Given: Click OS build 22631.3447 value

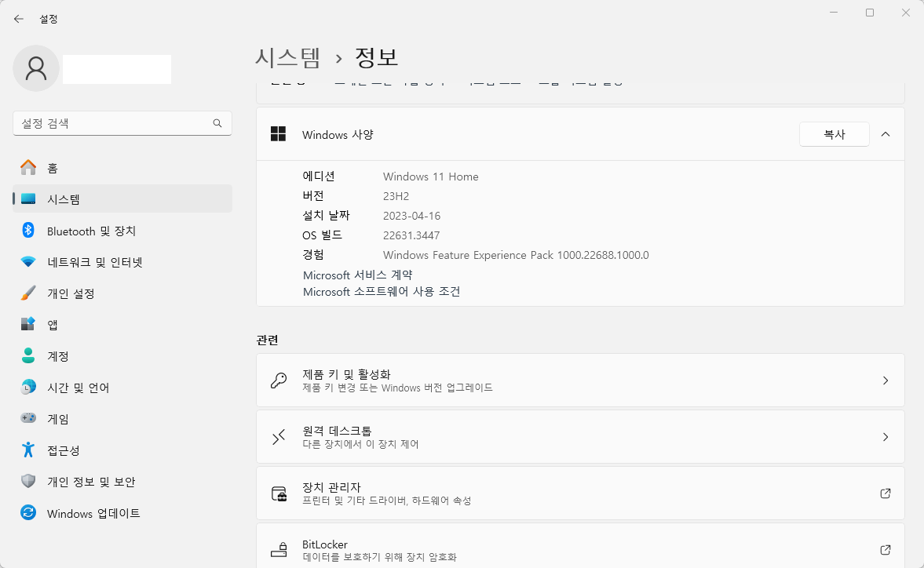Looking at the screenshot, I should coord(411,235).
